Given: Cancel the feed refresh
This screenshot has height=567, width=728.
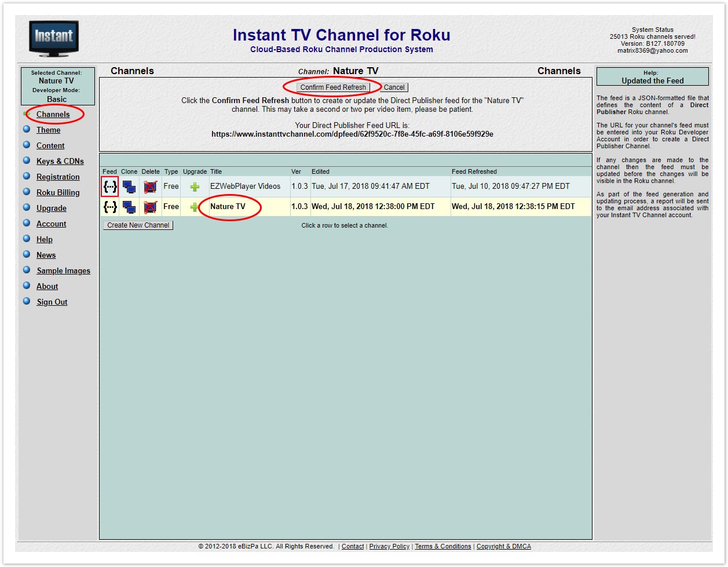Looking at the screenshot, I should 394,87.
